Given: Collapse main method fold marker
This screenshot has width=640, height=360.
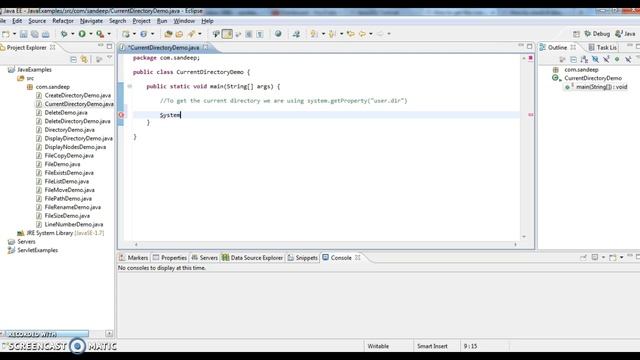Looking at the screenshot, I should [x=130, y=87].
